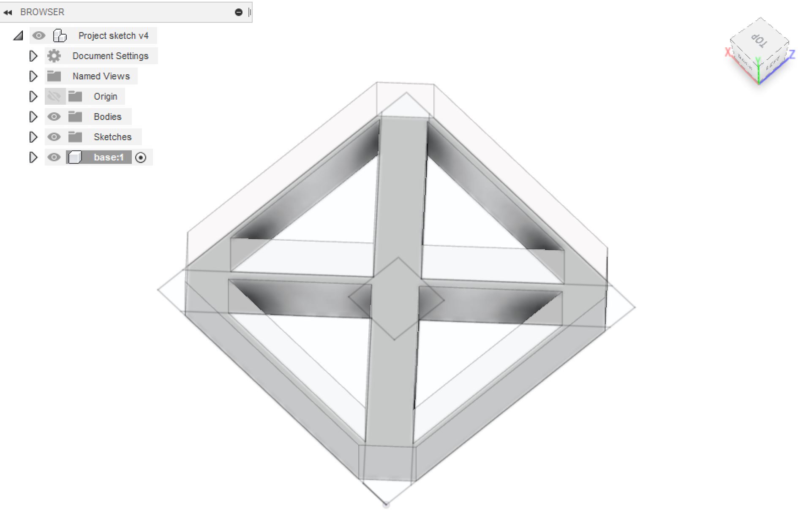
Task: Click the Bodies folder icon
Action: [75, 117]
